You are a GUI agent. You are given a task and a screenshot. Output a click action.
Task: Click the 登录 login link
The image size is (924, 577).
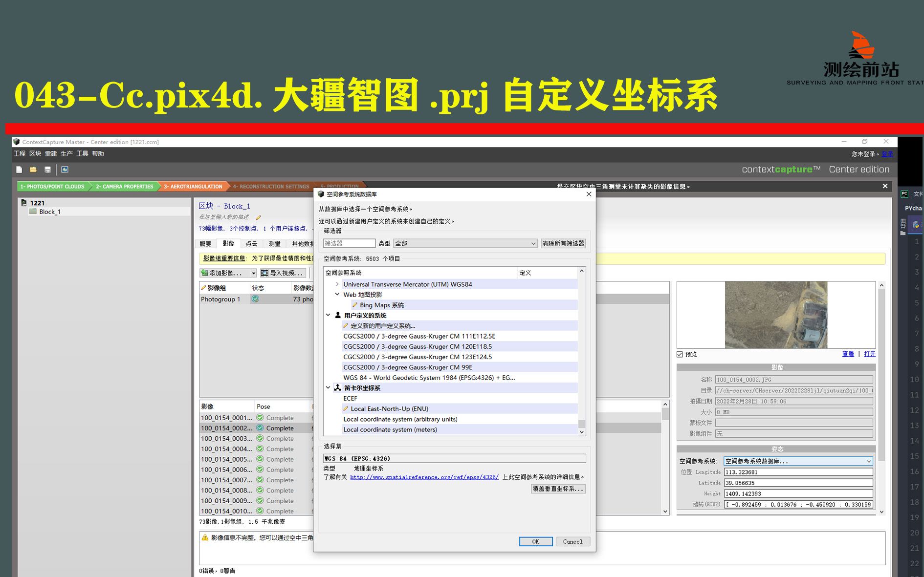[x=887, y=154]
